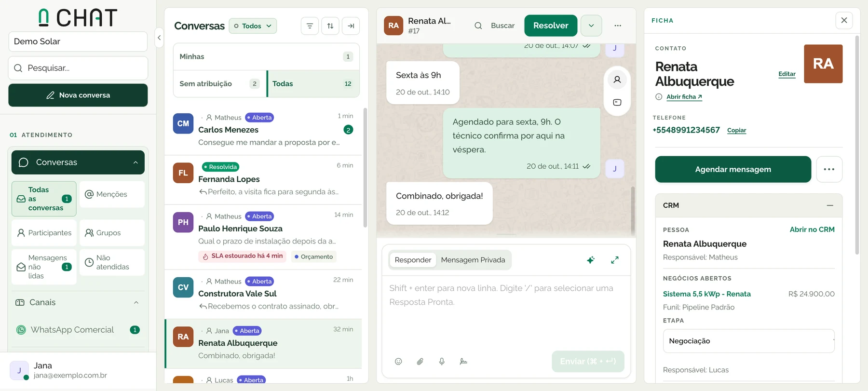Click the Resolvida status badge on Fernanda Lopes
868x391 pixels.
[220, 167]
